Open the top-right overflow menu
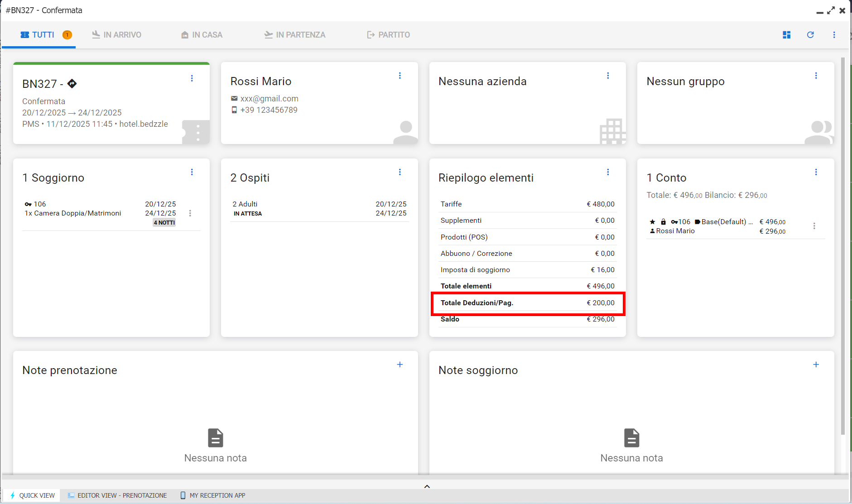The image size is (852, 504). click(834, 35)
